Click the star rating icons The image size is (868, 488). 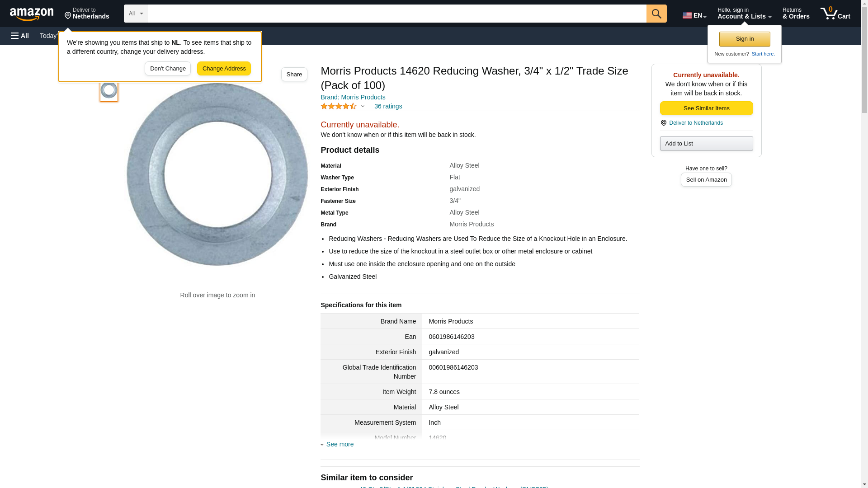(x=338, y=106)
